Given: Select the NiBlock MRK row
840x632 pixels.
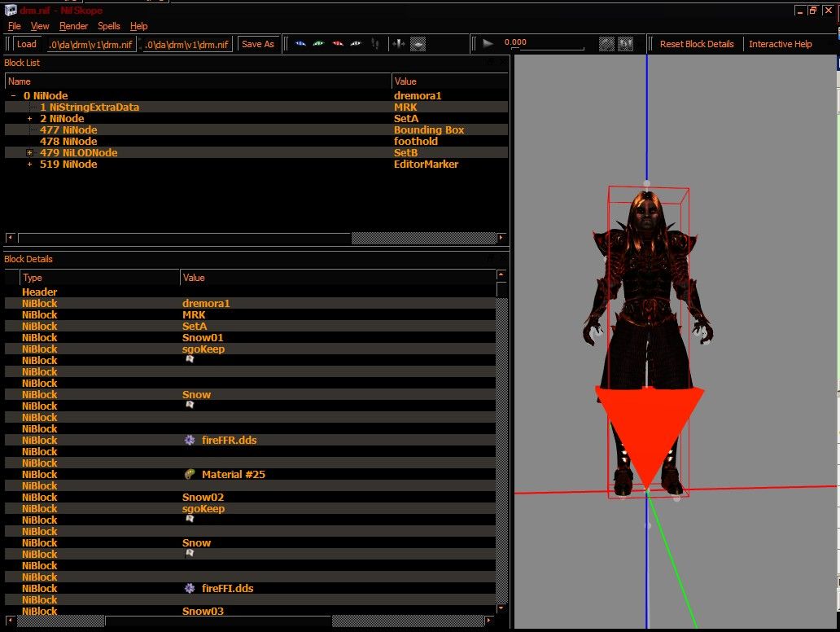Looking at the screenshot, I should pos(250,314).
